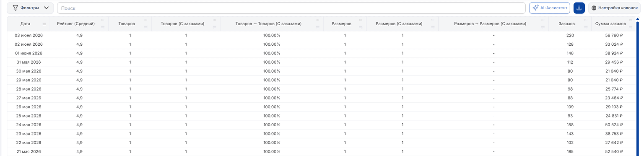This screenshot has height=156, width=644.
Task: Click the three-dots icon on Рейтинг (Средний) column
Action: (x=103, y=20)
